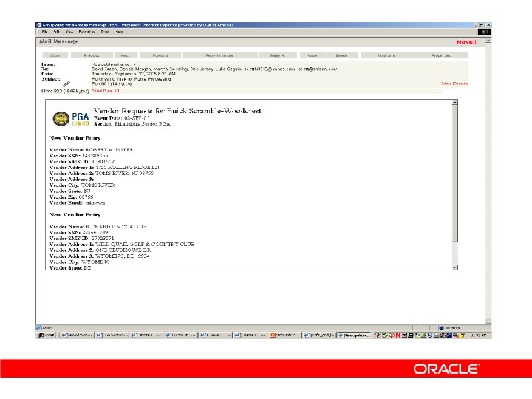Click Reply to Sender
The height and width of the screenshot is (399, 532).
coord(219,55)
